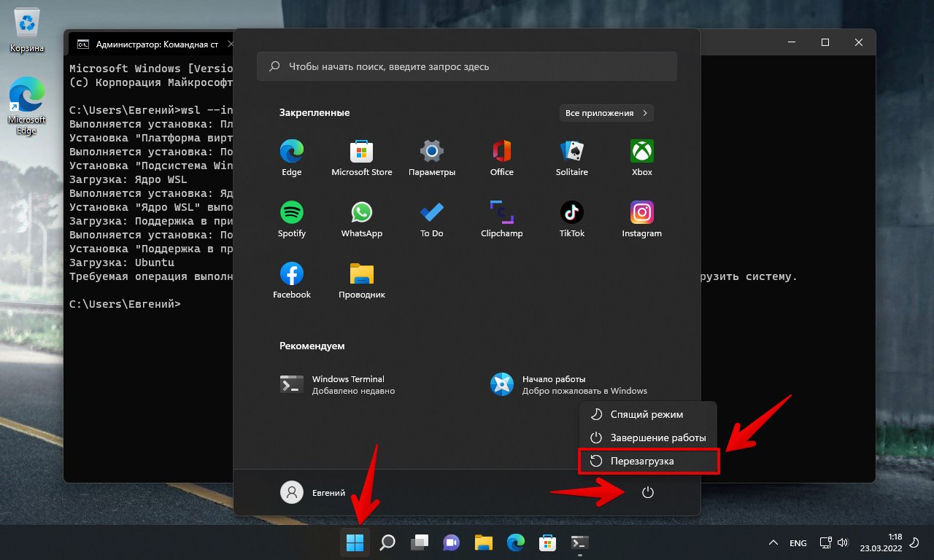This screenshot has height=560, width=934.
Task: Open Евгений user account menu
Action: (x=314, y=493)
